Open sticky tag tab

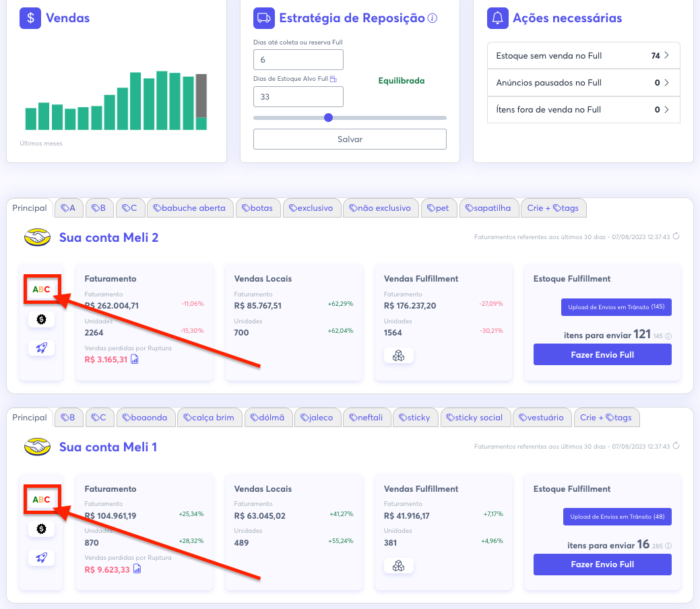click(x=415, y=418)
